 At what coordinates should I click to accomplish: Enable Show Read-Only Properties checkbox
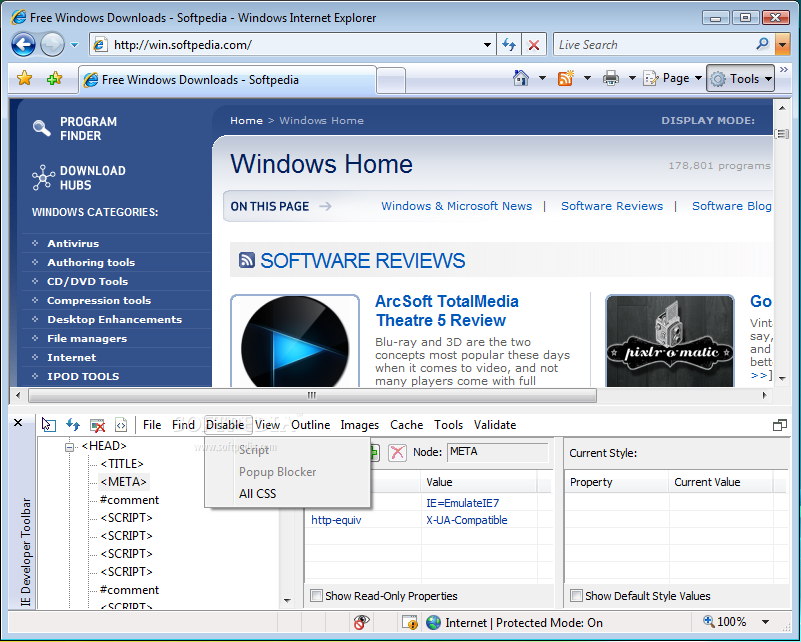(x=317, y=596)
